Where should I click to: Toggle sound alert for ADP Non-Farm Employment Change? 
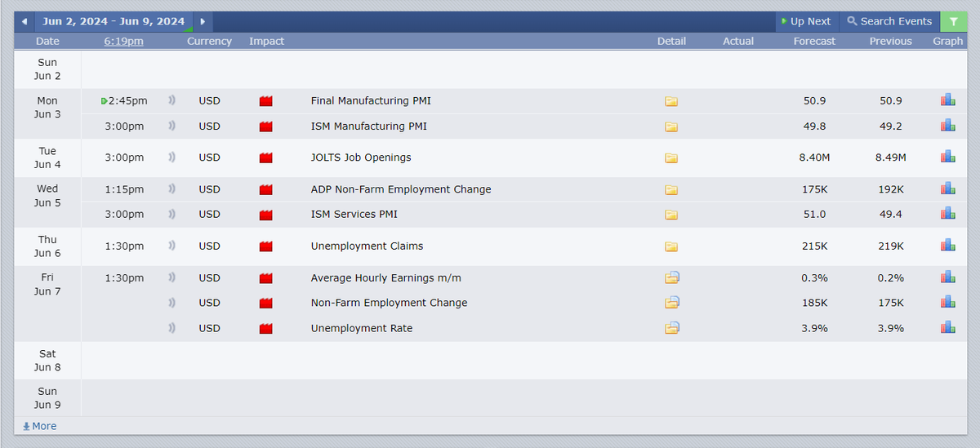click(x=172, y=189)
